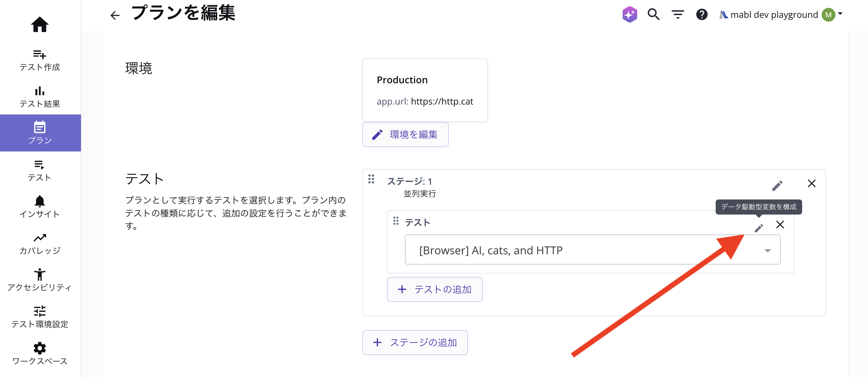Click the データ駆動型変数を構成 pencil icon

(x=759, y=227)
